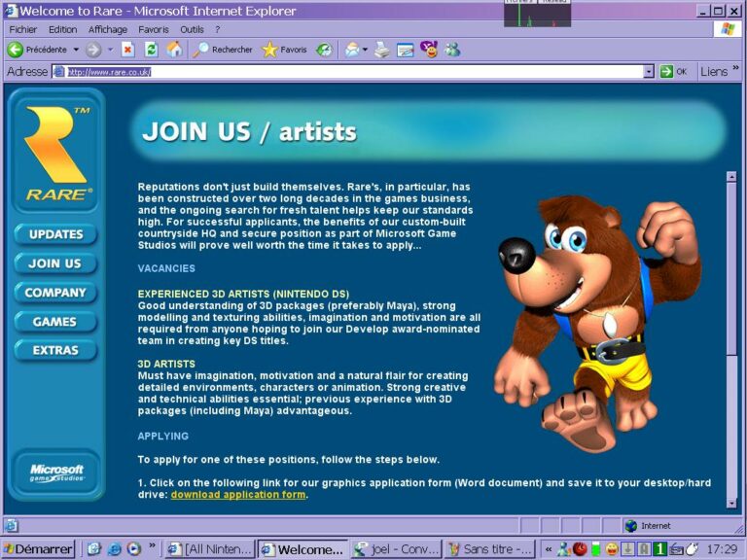Click the Internet zone globe icon
This screenshot has width=747, height=560.
pyautogui.click(x=631, y=526)
